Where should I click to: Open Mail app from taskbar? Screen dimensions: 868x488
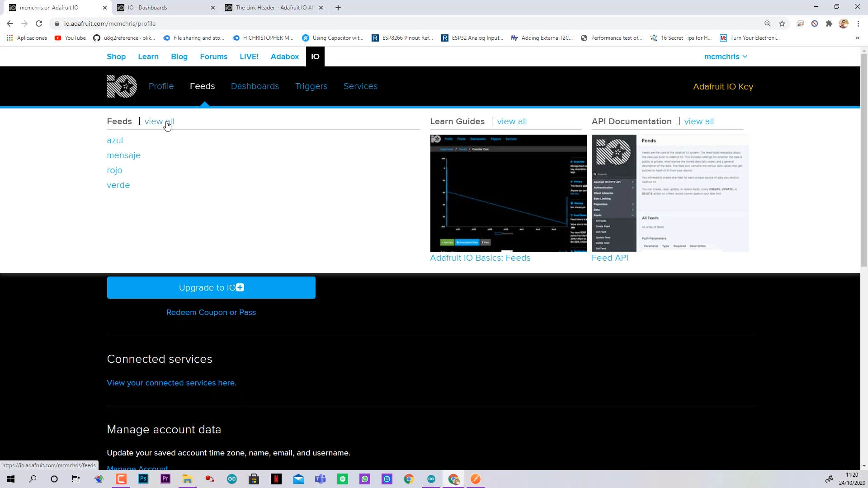pos(298,479)
